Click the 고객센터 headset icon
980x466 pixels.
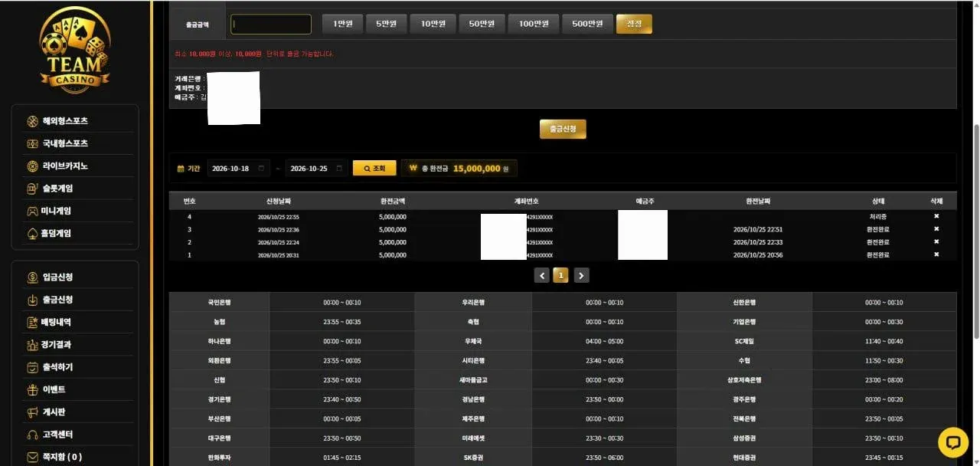(x=32, y=435)
